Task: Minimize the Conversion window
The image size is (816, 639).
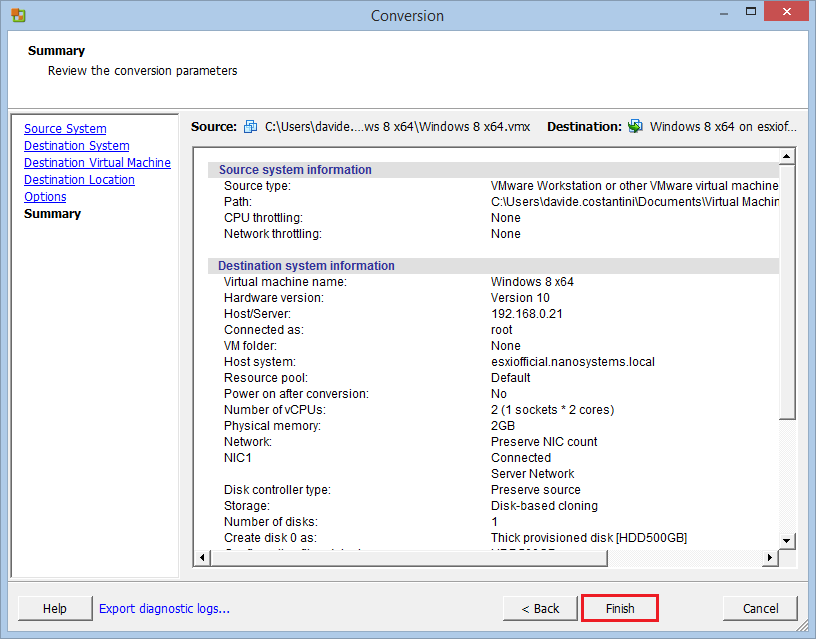Action: tap(724, 14)
